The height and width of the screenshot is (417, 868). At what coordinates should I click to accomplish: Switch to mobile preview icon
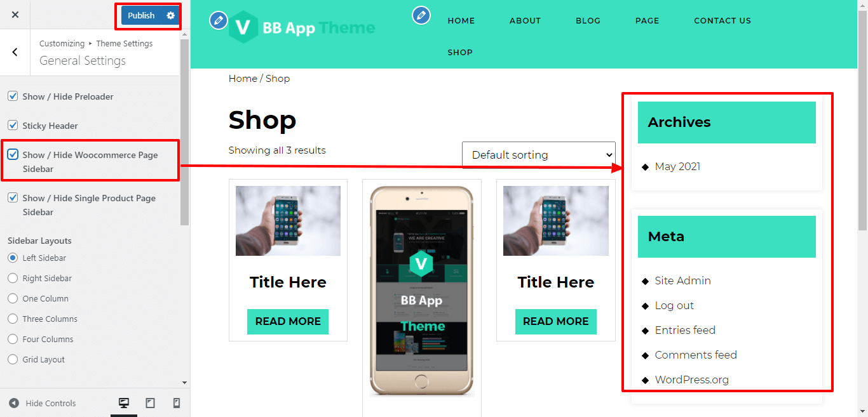(177, 403)
